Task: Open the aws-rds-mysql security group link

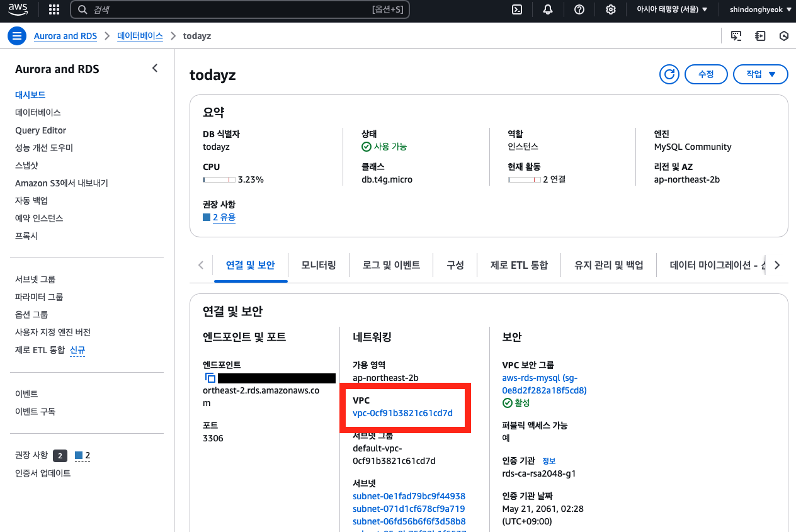Action: click(x=544, y=384)
